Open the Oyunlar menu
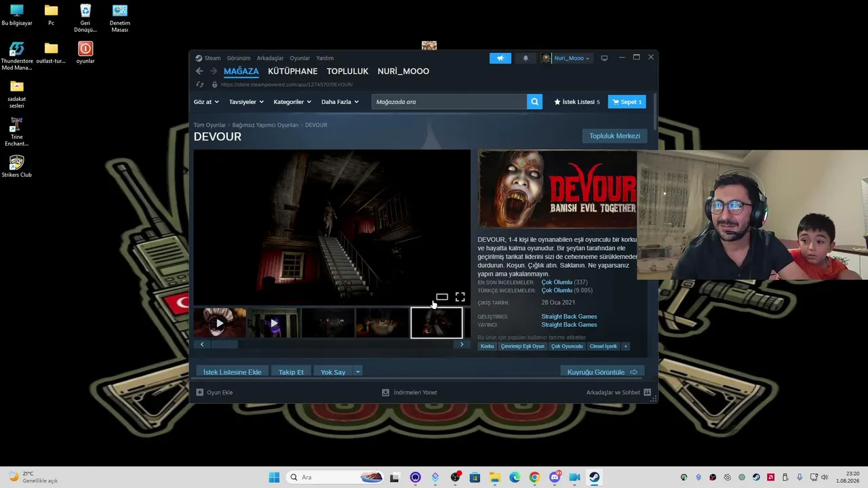The image size is (868, 488). 300,58
